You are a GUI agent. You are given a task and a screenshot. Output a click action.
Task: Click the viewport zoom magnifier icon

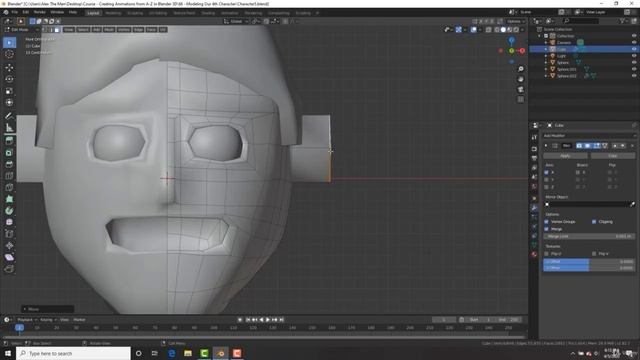pyautogui.click(x=520, y=69)
